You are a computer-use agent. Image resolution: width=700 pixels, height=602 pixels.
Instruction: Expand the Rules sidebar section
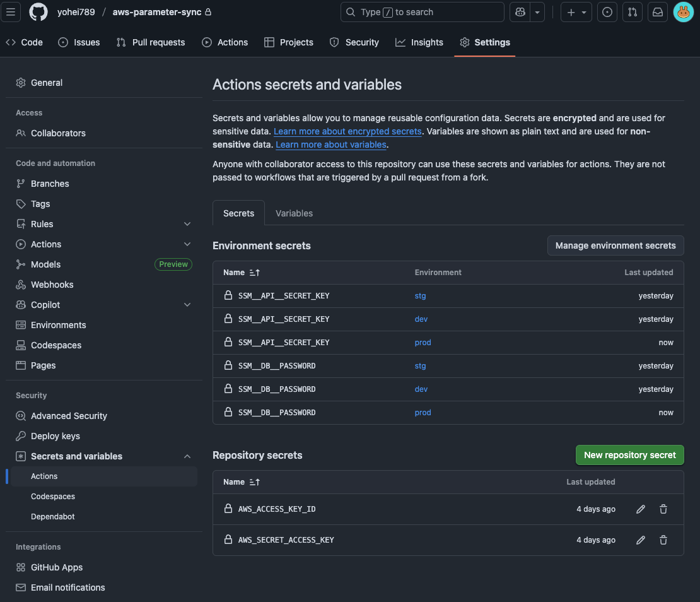[187, 224]
